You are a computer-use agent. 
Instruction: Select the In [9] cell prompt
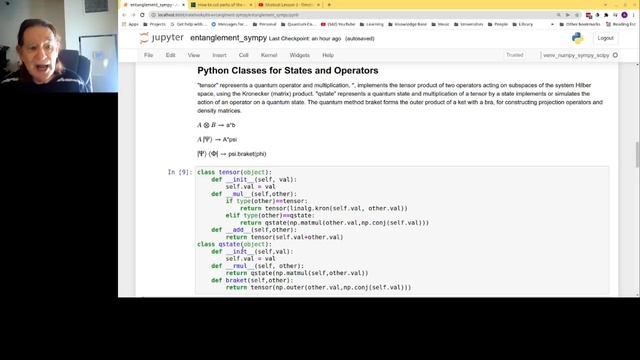[x=180, y=172]
